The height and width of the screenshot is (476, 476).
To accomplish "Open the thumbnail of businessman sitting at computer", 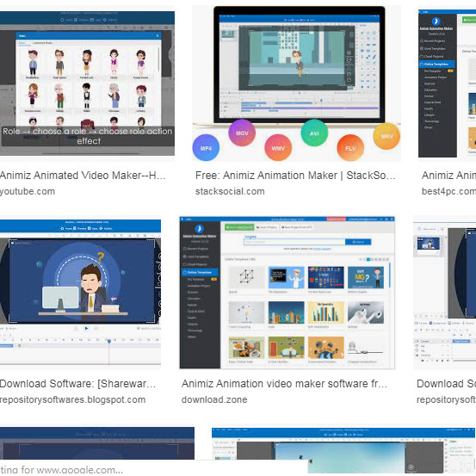I will coord(80,292).
